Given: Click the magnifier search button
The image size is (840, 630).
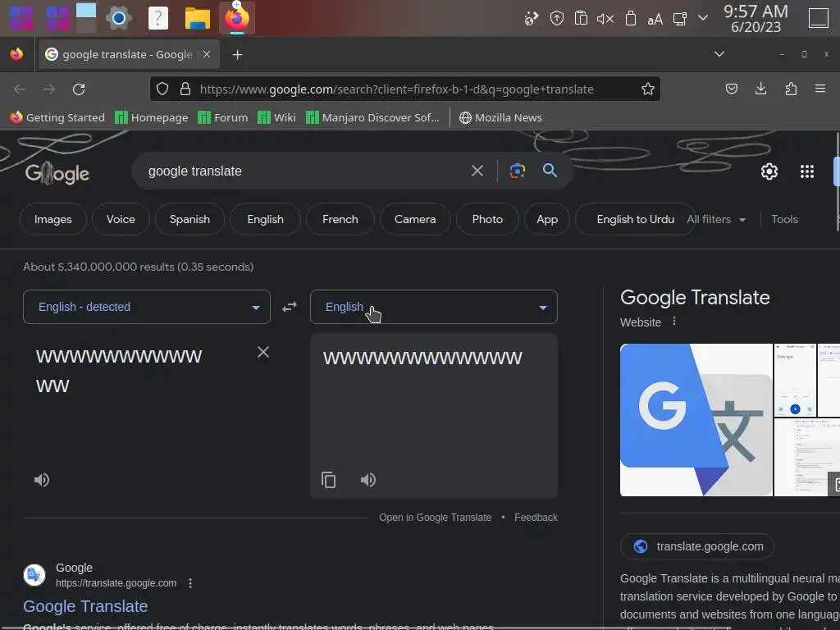Looking at the screenshot, I should (550, 171).
